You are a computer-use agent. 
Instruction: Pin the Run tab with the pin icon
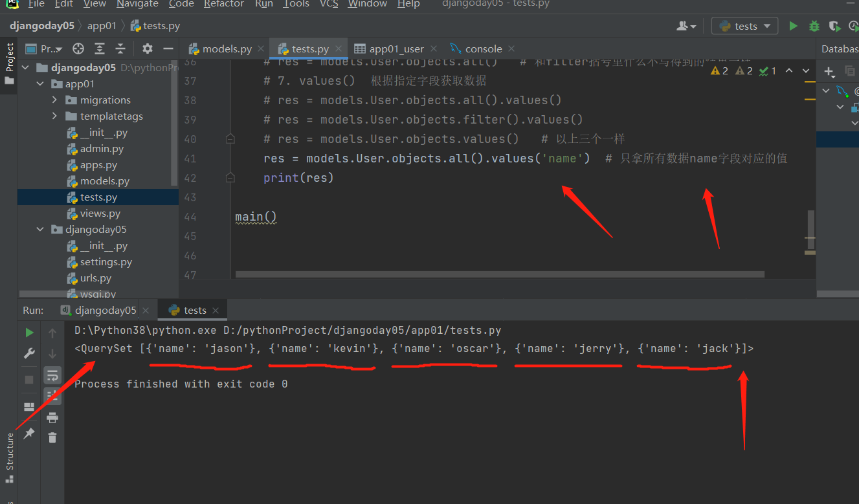click(29, 433)
